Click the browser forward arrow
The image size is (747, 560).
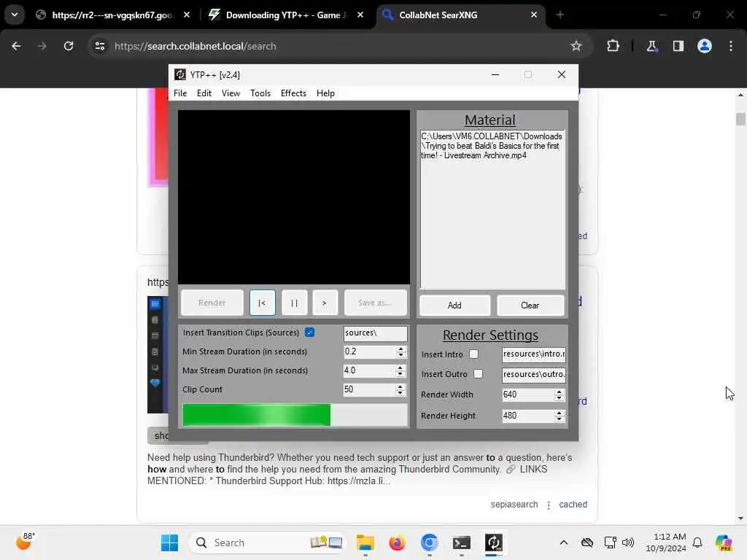click(x=42, y=46)
